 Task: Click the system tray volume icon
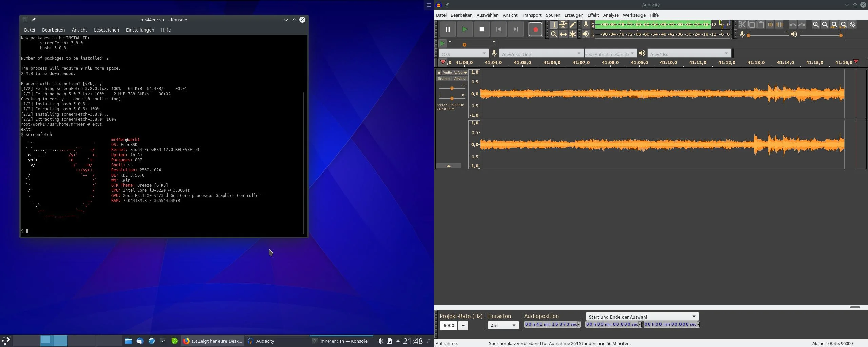coord(380,341)
